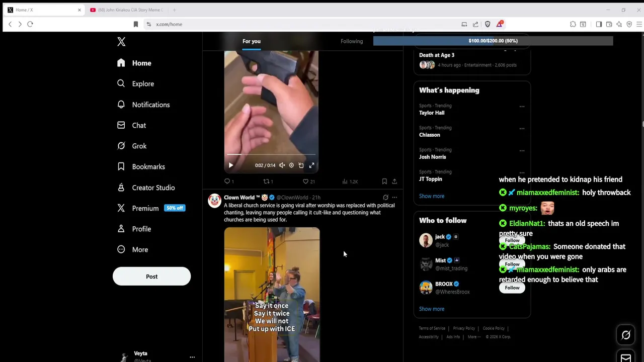
Task: Open more options for Josh Norris trend
Action: 522,151
